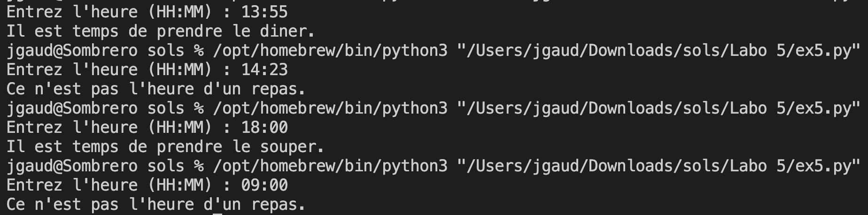The height and width of the screenshot is (215, 868).
Task: Click the final "Ce n'est pas l'heure d'un repas." line
Action: coord(156,204)
